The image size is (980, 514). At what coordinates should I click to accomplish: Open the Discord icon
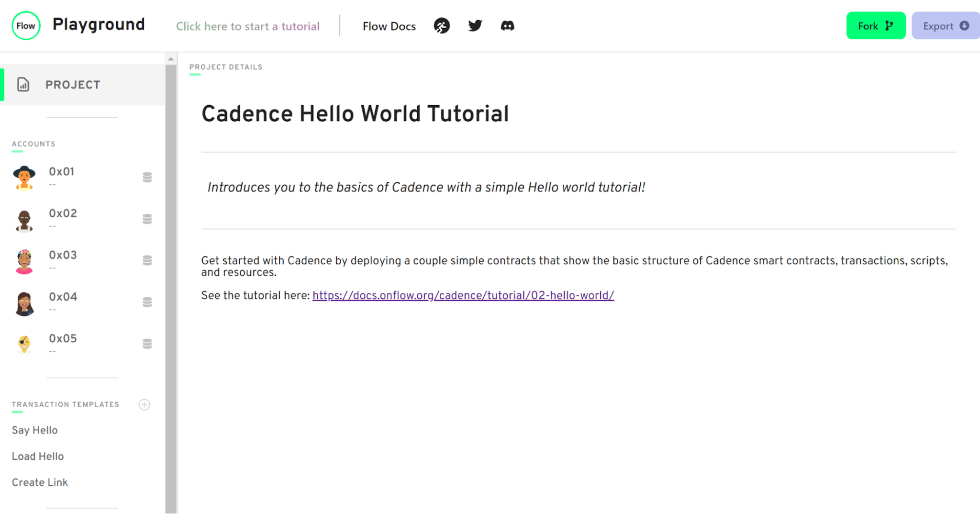pyautogui.click(x=507, y=26)
